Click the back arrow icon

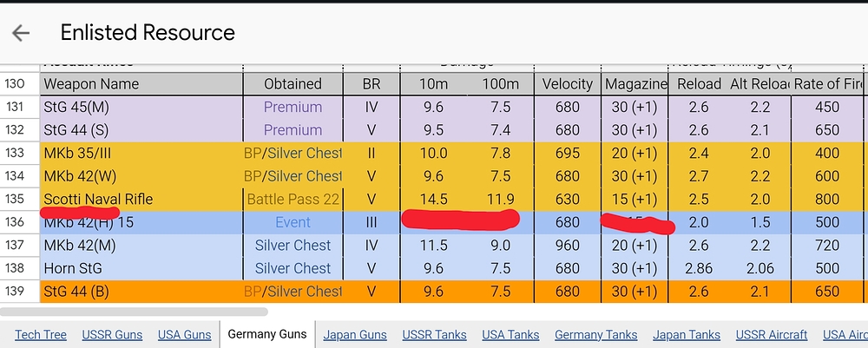tap(21, 33)
